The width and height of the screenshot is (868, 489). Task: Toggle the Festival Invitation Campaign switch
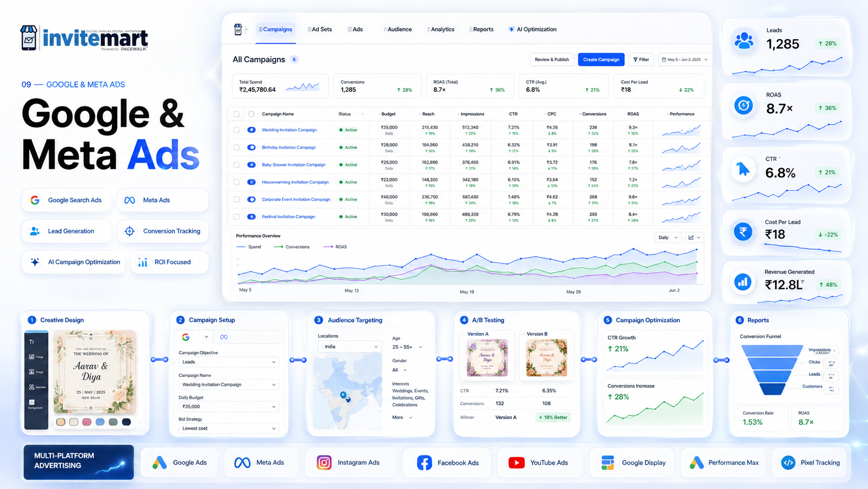(251, 217)
